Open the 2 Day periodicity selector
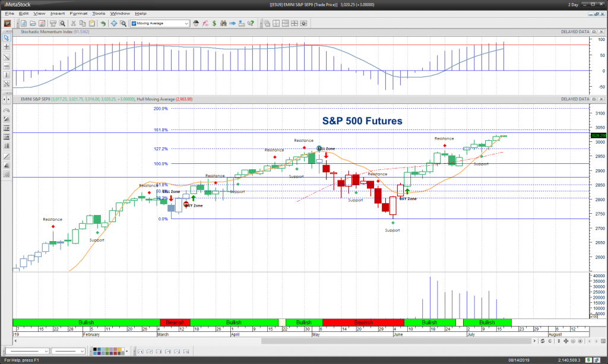 click(x=574, y=5)
